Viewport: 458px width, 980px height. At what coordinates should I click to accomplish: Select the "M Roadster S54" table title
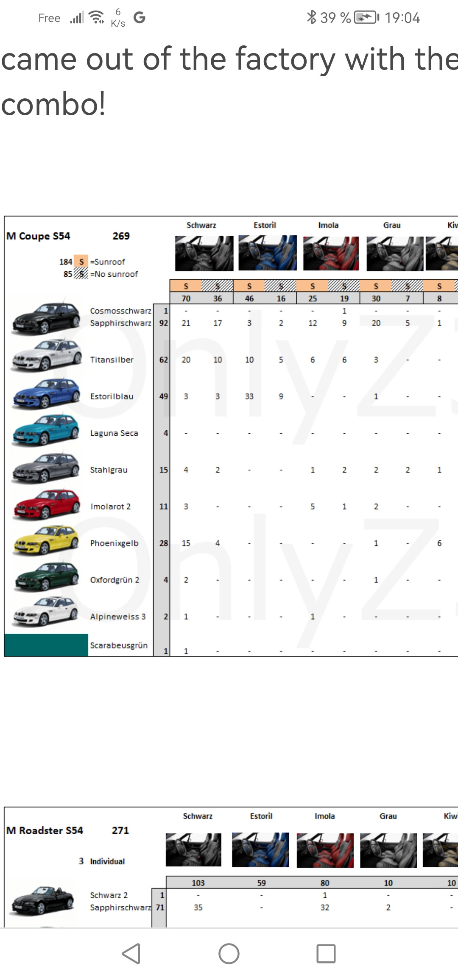45,830
